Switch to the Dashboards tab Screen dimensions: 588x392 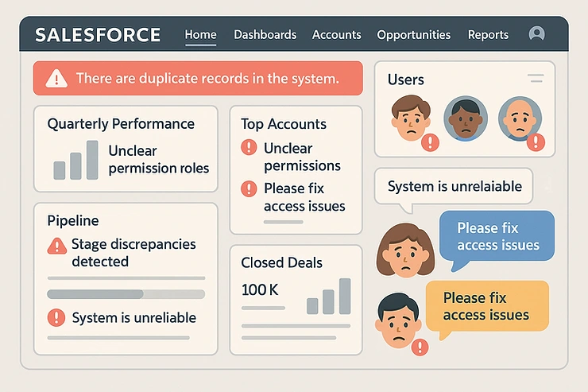(265, 35)
